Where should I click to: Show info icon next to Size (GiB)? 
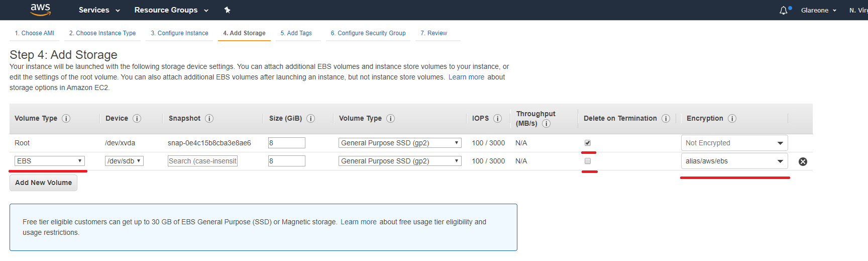[310, 119]
